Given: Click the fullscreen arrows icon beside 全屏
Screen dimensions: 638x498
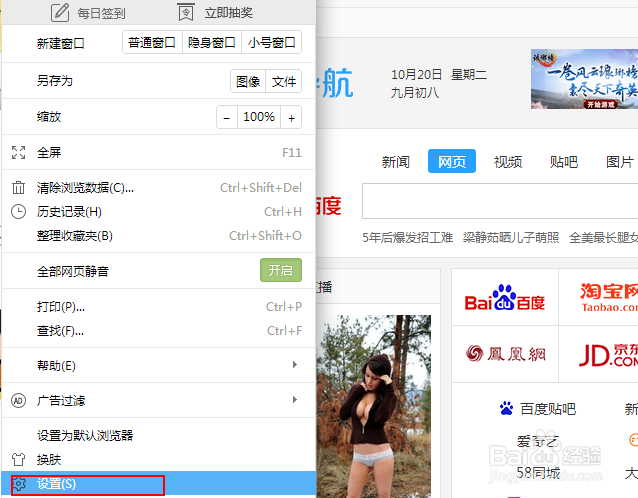Looking at the screenshot, I should coord(18,153).
